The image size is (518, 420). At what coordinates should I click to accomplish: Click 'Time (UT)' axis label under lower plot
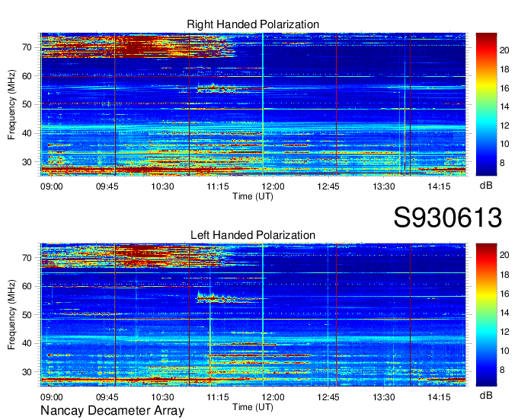click(253, 407)
